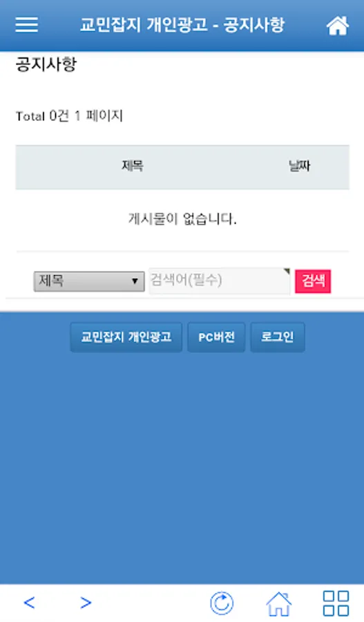Tap the 로그인 button

(278, 337)
